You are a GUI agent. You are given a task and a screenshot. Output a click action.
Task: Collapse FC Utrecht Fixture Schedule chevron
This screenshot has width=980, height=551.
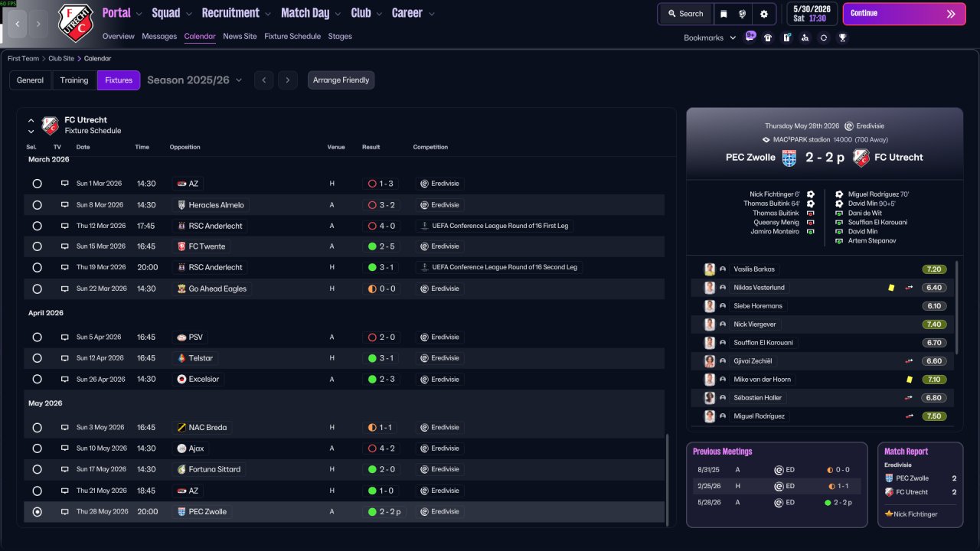click(31, 121)
